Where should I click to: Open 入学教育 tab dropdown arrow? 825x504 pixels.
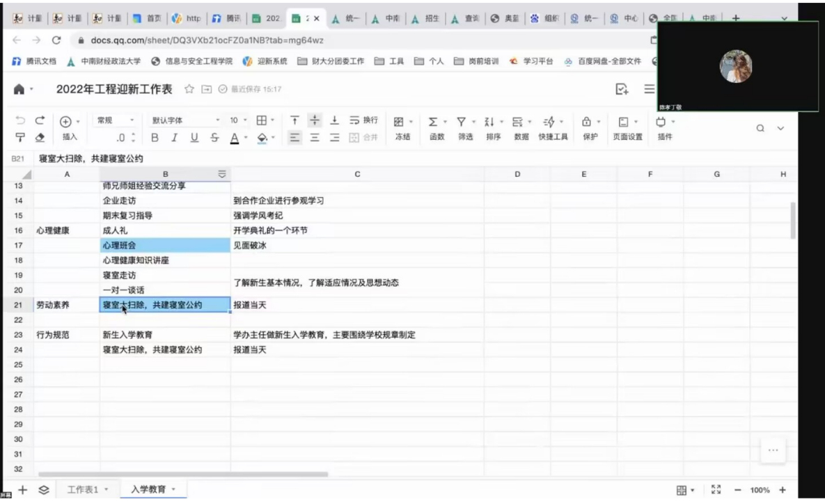pos(173,489)
